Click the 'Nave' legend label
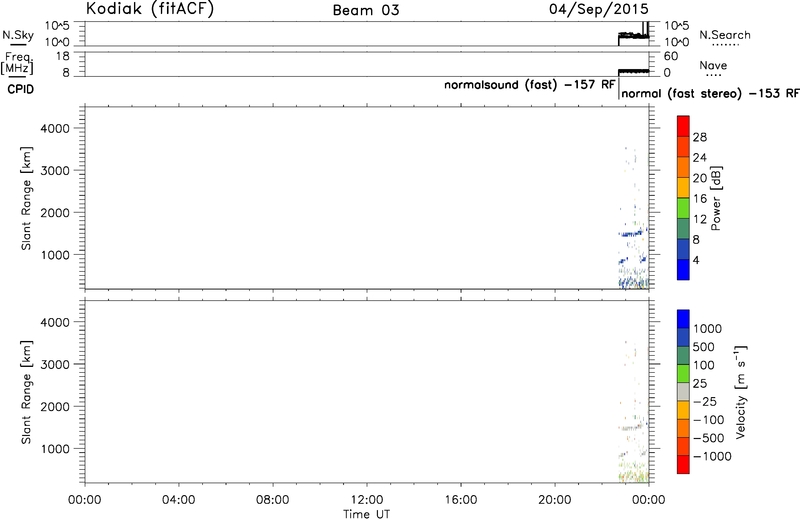Screen dimensions: 800x520 pyautogui.click(x=713, y=65)
